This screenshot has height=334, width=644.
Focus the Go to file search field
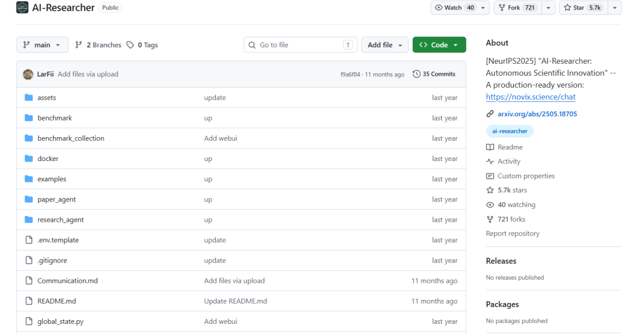pyautogui.click(x=300, y=45)
